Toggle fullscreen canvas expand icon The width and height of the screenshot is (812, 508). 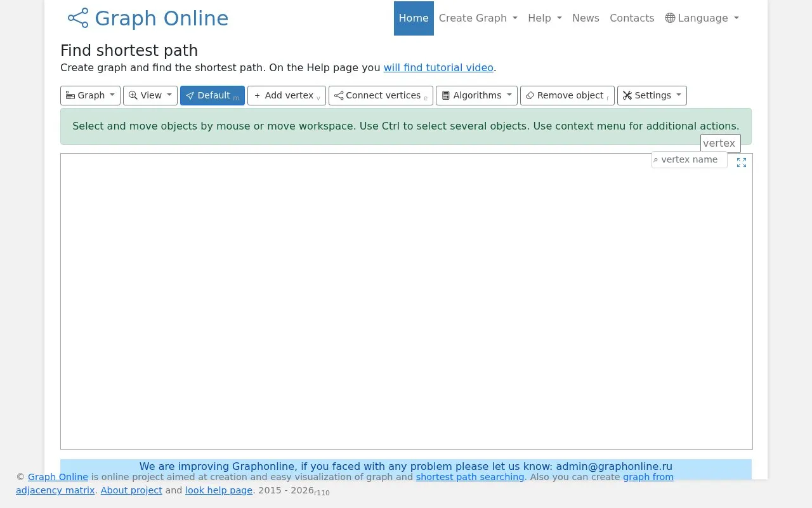[742, 163]
